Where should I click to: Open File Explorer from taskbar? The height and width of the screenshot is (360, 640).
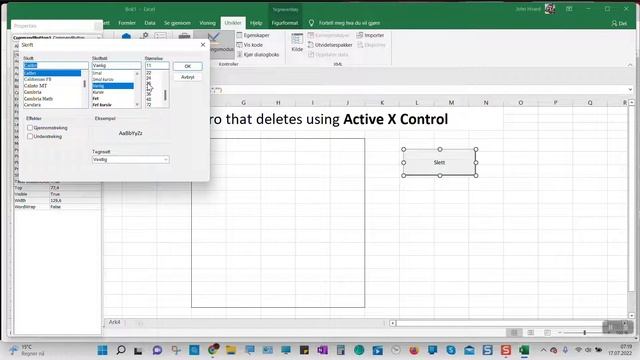pyautogui.click(x=231, y=350)
